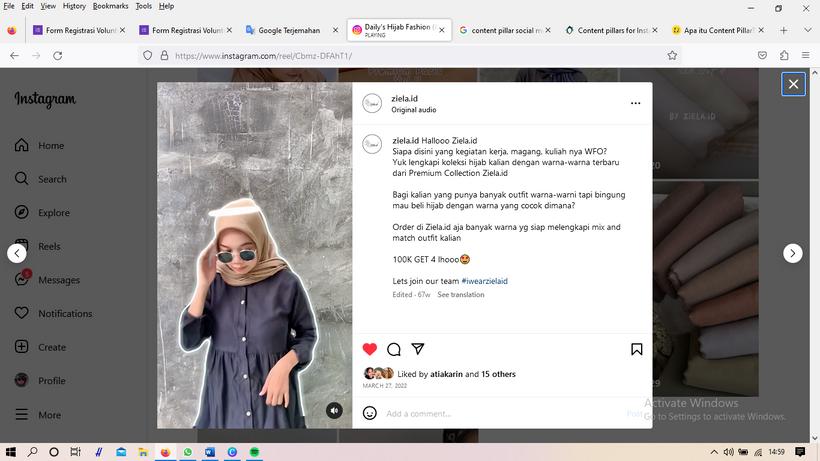Close the Daily's Hijab Fashion tab
The image size is (820, 461).
pos(442,30)
